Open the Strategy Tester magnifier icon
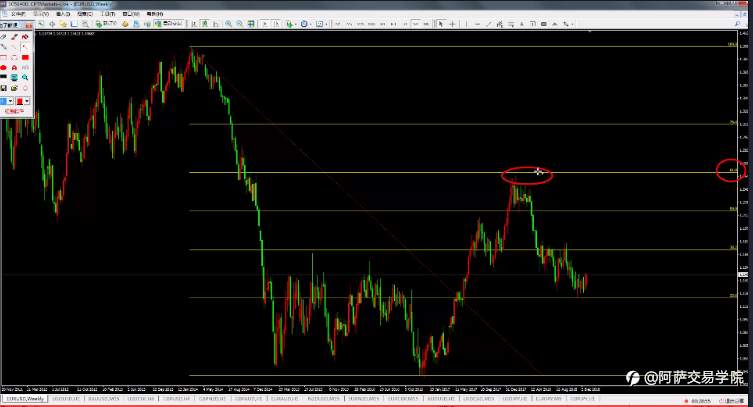753x407 pixels. [85, 24]
